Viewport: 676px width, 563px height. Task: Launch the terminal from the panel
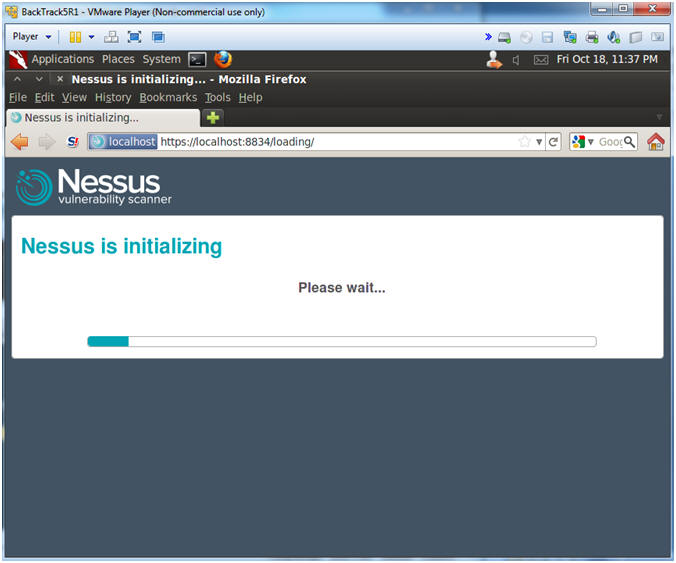(197, 59)
